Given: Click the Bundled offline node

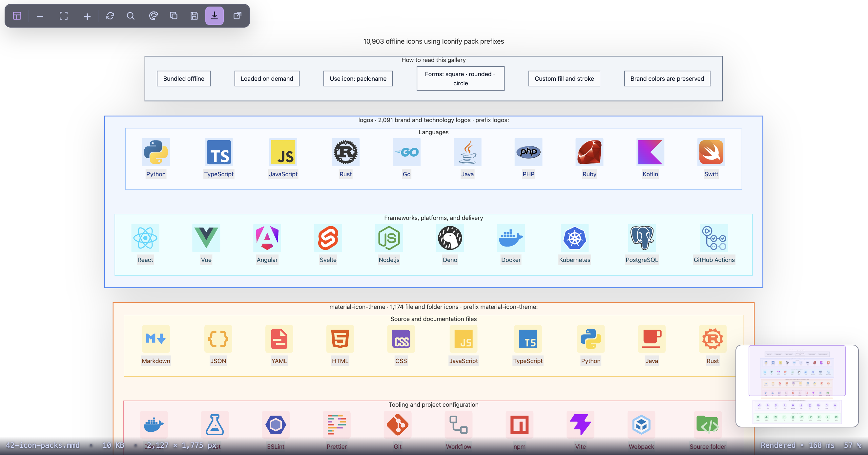Looking at the screenshot, I should 184,78.
